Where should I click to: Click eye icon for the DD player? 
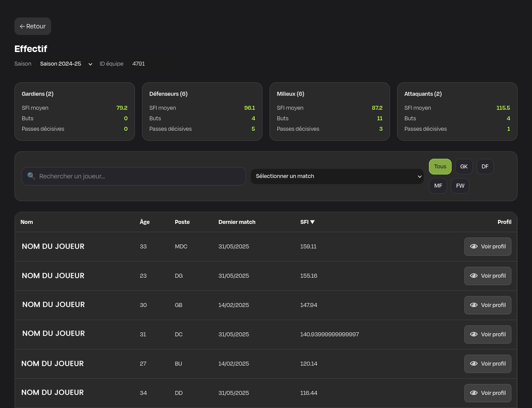pyautogui.click(x=473, y=393)
